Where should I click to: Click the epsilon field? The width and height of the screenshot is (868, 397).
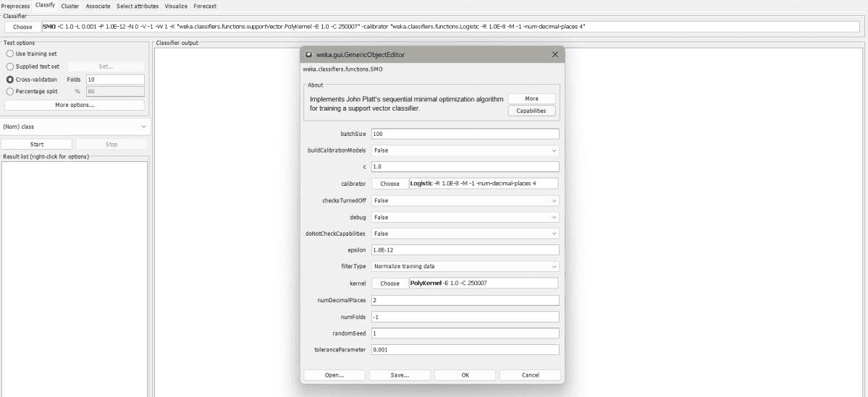tap(465, 250)
